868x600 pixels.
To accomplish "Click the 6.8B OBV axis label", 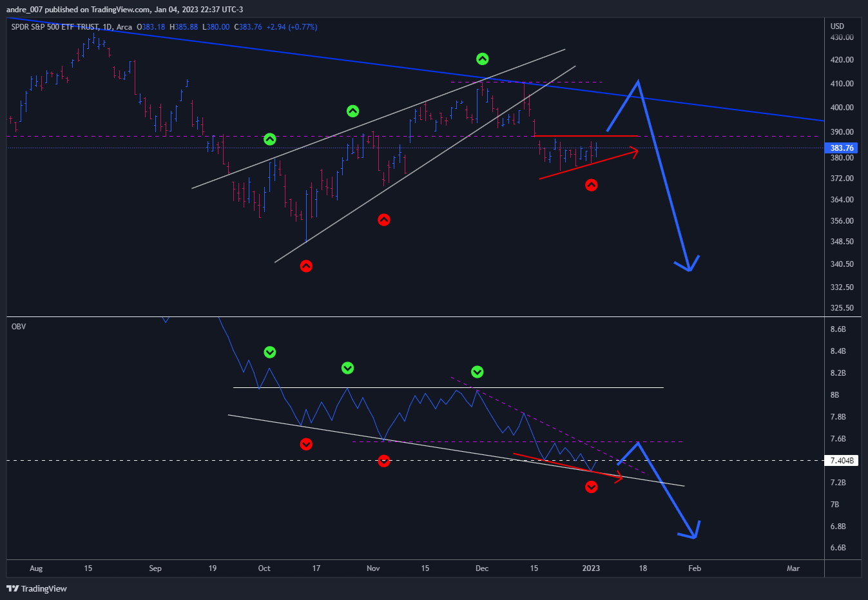I will 838,527.
